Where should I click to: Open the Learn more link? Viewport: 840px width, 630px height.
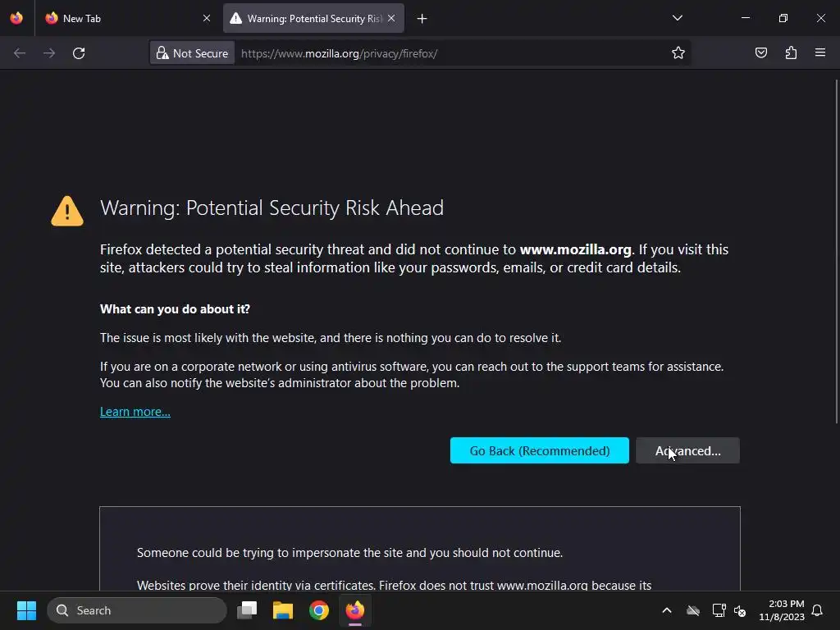[135, 412]
